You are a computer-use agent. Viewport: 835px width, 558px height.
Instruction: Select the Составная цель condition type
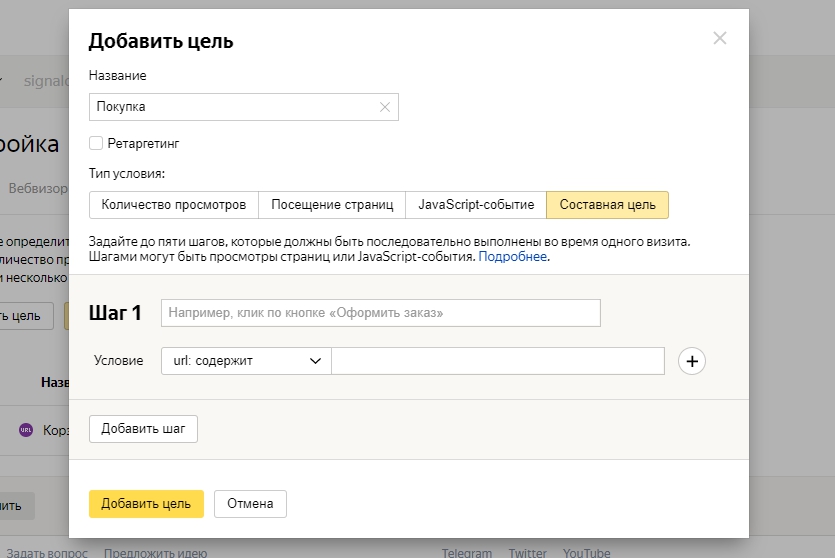point(607,205)
